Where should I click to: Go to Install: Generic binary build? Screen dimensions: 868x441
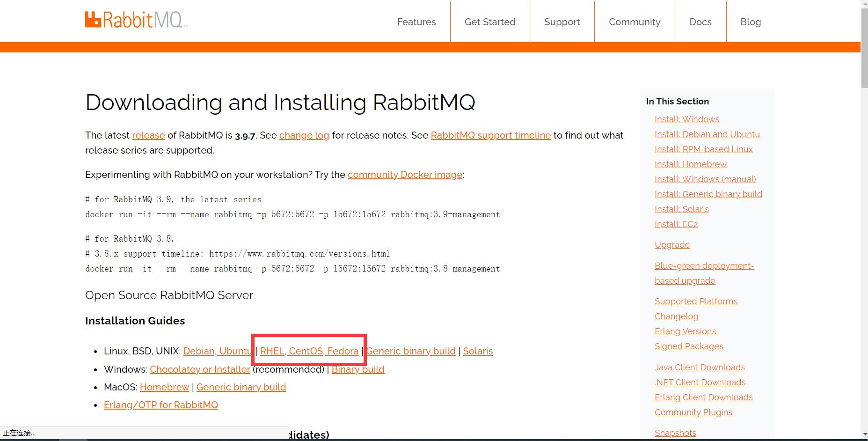pos(708,194)
